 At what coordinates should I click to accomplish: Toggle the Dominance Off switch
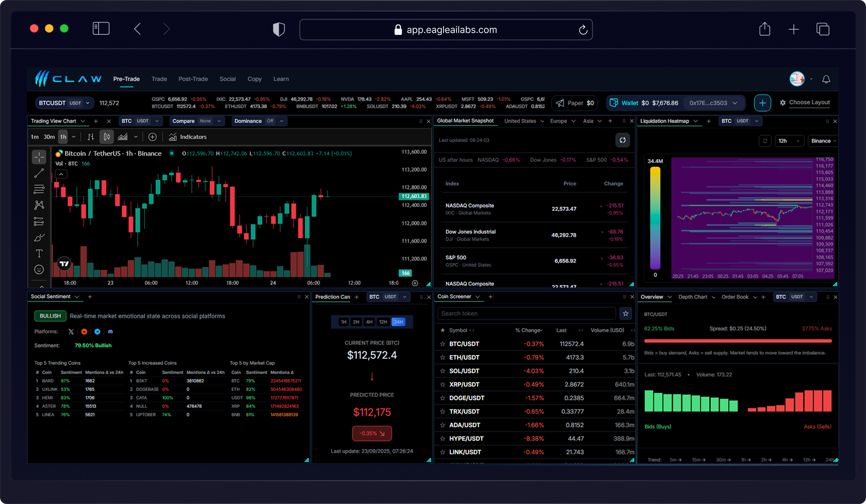pos(270,121)
